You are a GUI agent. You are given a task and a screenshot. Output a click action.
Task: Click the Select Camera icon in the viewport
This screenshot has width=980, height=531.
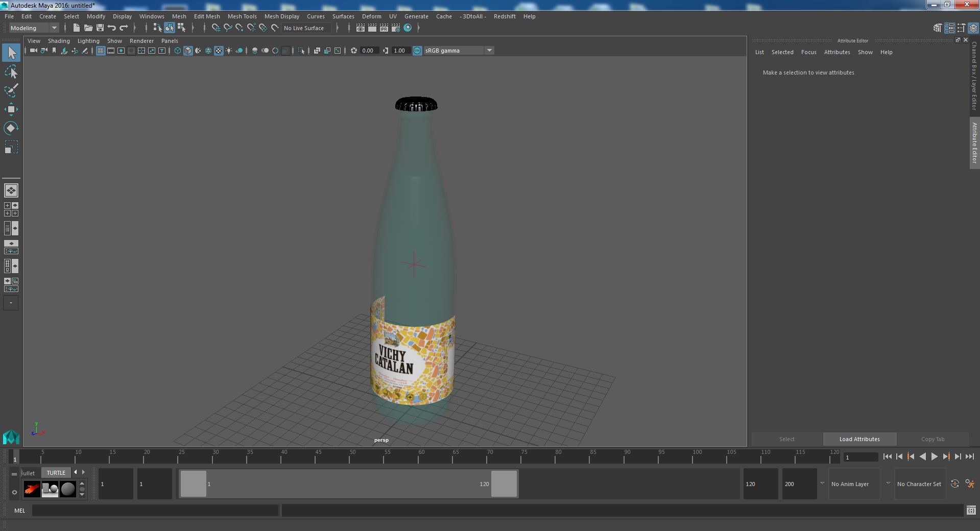34,51
